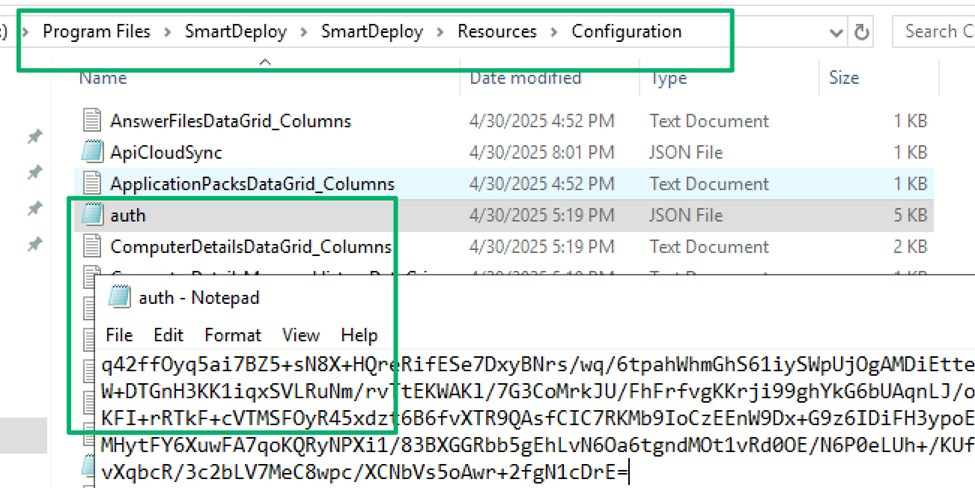
Task: Click the 2 KB size of ComputerDetailsDataGrid_Columns
Action: pos(910,247)
